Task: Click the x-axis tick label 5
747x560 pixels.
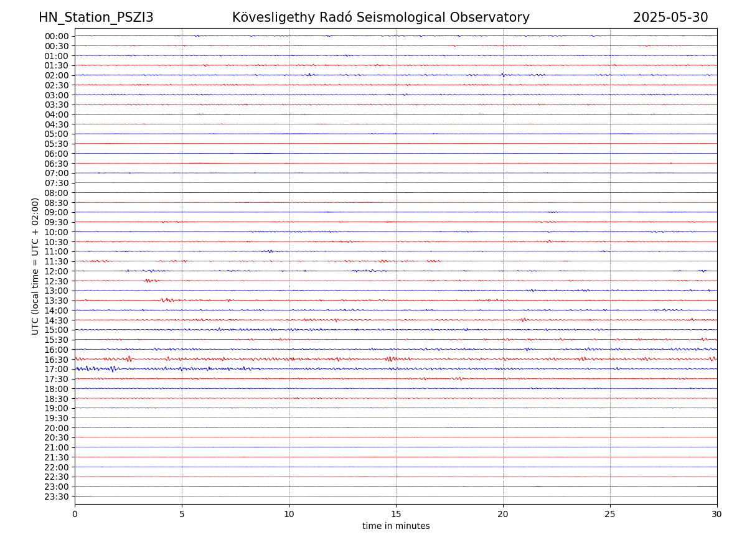Action: [x=182, y=515]
